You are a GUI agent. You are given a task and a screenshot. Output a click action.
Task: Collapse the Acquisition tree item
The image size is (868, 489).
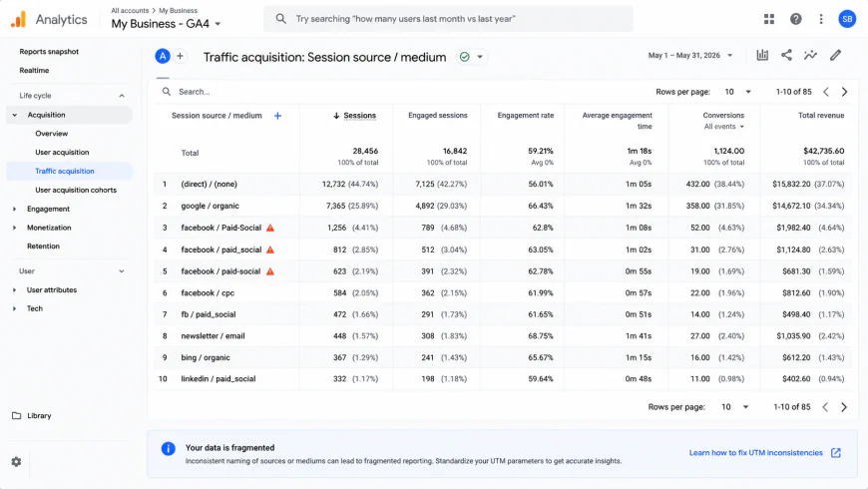click(15, 115)
